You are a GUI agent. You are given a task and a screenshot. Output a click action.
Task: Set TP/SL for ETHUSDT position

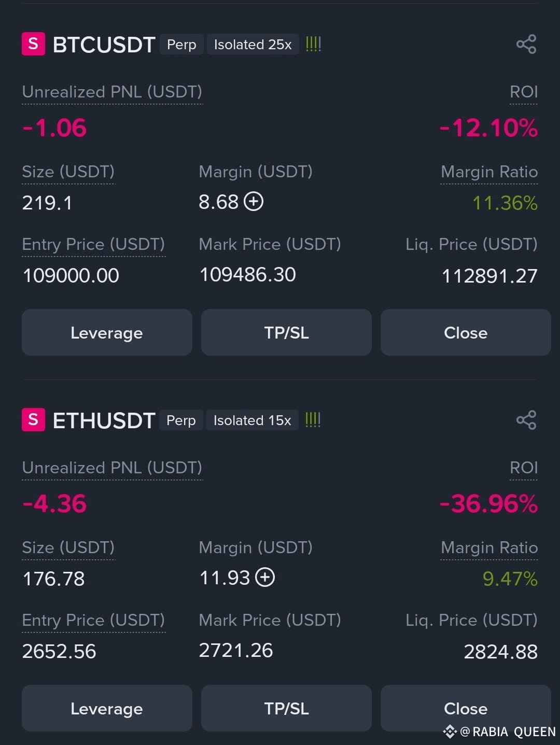coord(286,708)
